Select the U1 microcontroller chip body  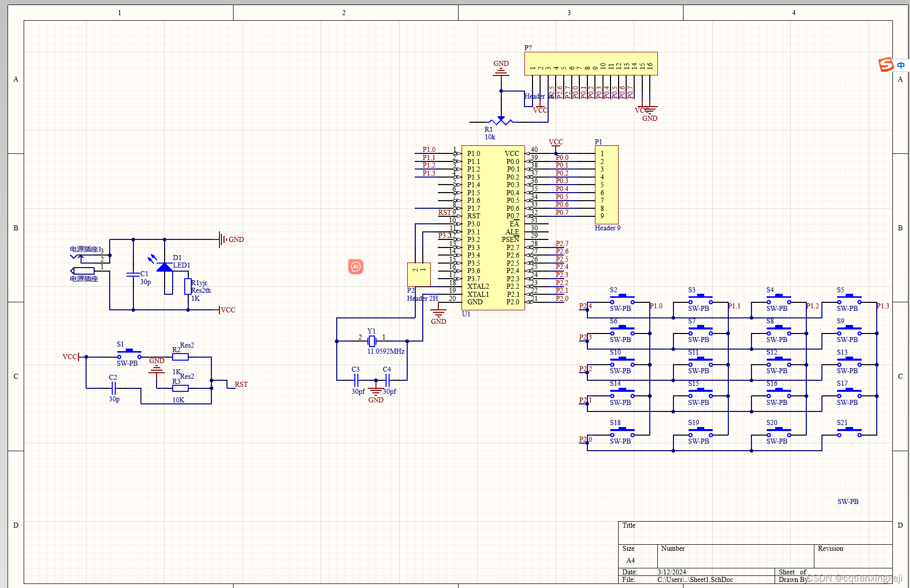click(493, 228)
